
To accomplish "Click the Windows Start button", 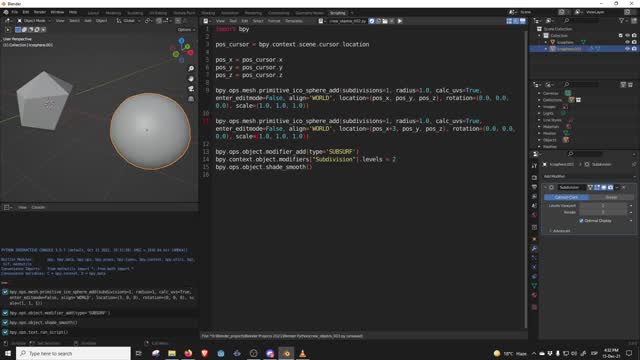I will pos(8,353).
